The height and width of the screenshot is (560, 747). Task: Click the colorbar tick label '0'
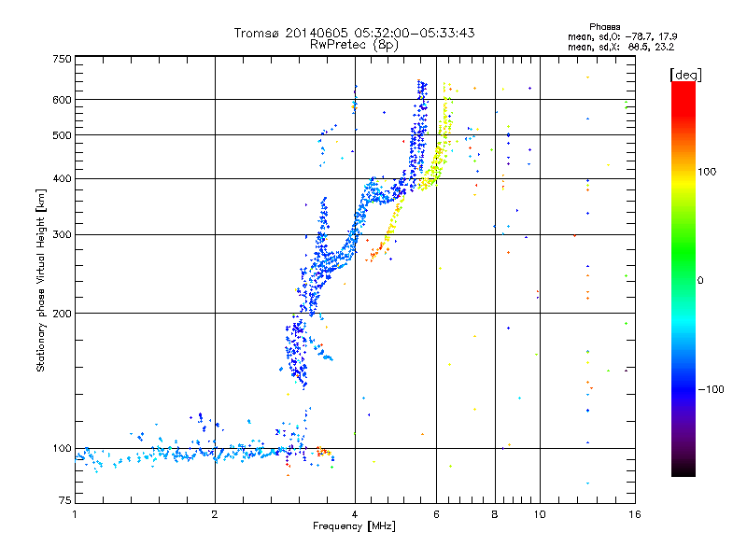point(700,280)
